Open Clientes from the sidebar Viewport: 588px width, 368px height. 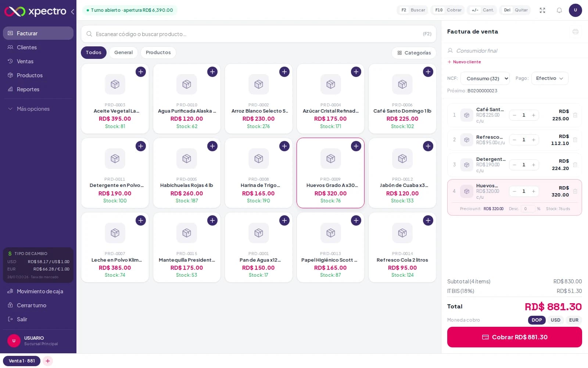coord(38,47)
